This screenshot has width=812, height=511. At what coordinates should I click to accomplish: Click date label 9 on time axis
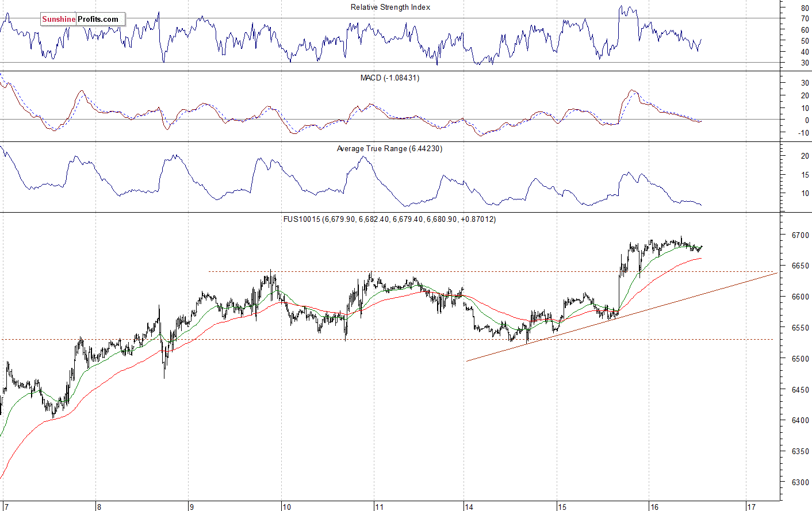[x=191, y=507]
